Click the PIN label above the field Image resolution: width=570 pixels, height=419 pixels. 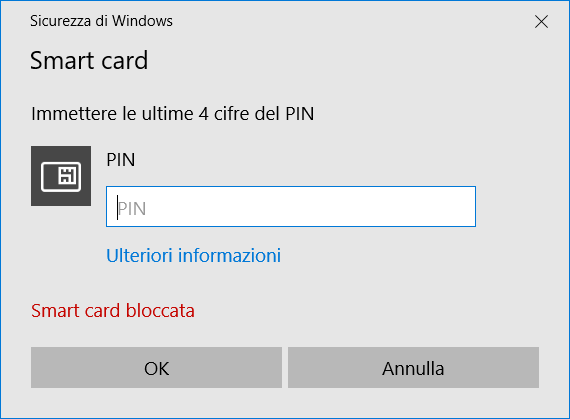click(121, 160)
